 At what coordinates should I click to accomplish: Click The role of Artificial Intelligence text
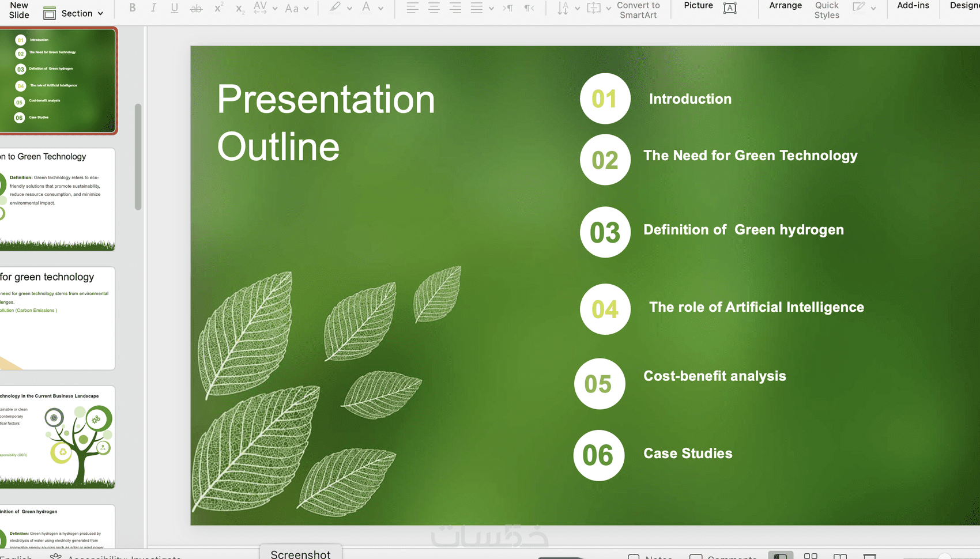click(x=756, y=307)
